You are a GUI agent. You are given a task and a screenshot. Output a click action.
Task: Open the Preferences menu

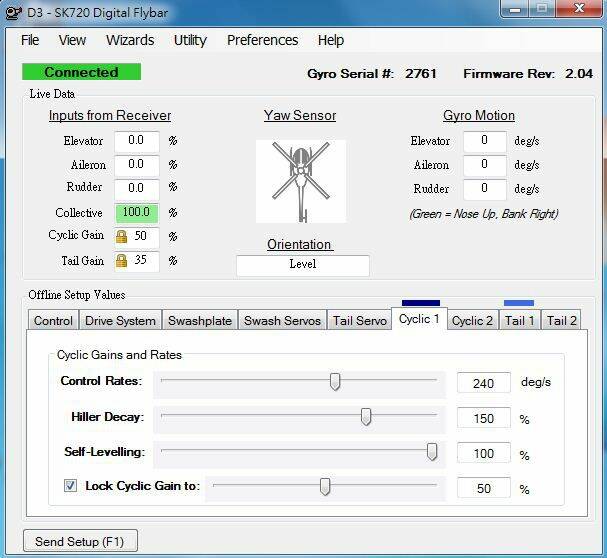(262, 40)
